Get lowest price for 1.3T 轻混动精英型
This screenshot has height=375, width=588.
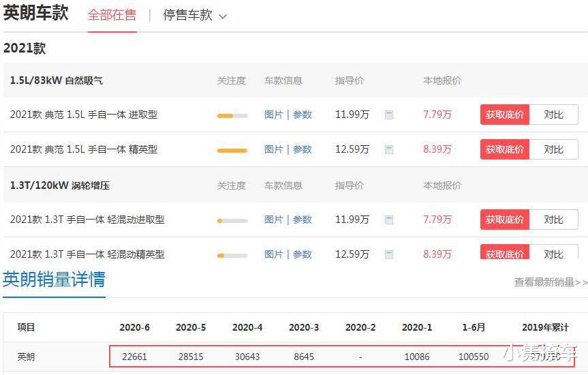[504, 252]
